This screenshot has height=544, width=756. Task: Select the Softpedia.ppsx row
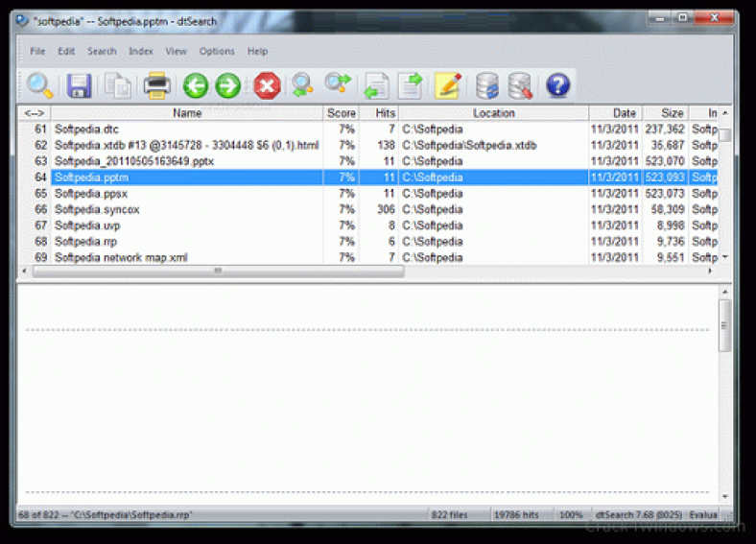coord(367,194)
